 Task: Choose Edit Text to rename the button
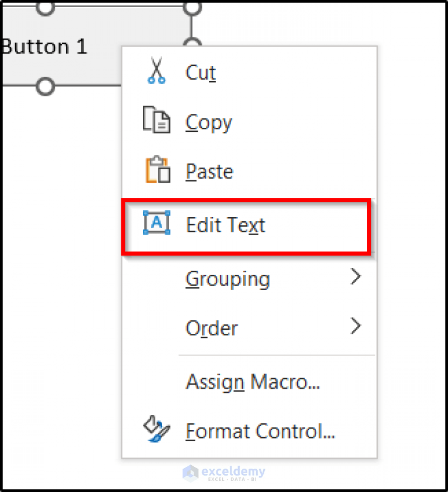(x=225, y=225)
